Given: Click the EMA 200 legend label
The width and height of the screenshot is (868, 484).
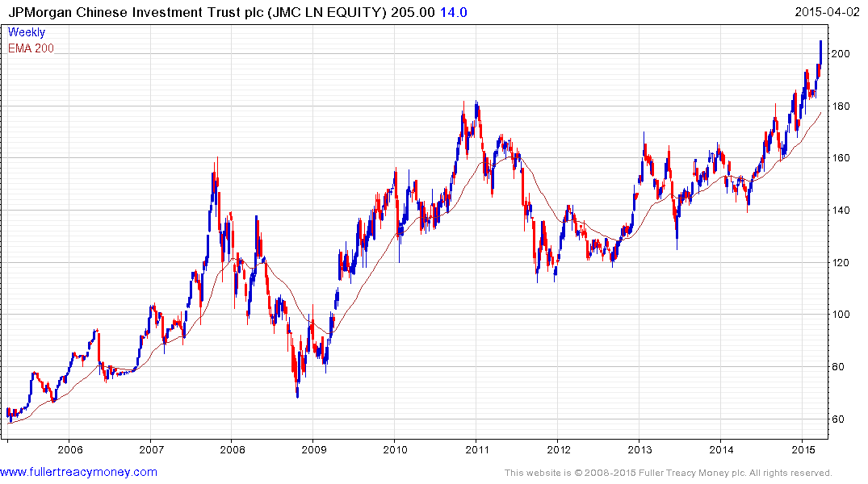Looking at the screenshot, I should point(31,48).
